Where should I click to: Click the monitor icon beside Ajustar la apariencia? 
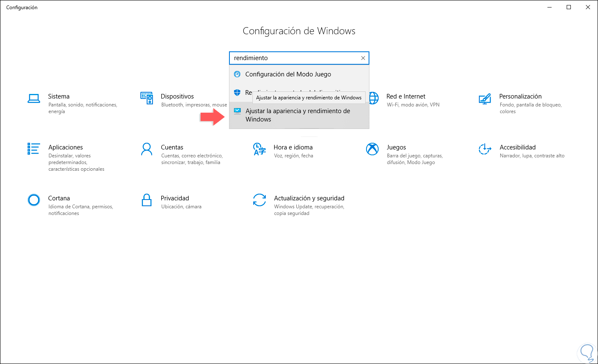click(237, 111)
